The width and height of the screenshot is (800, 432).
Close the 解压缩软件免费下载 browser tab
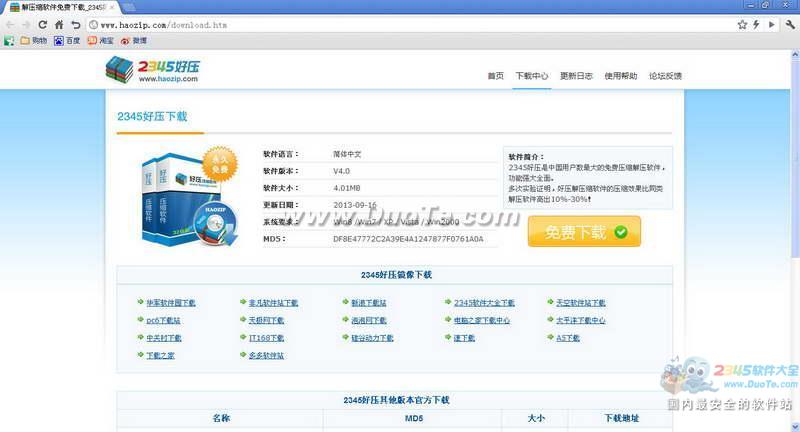tap(112, 7)
